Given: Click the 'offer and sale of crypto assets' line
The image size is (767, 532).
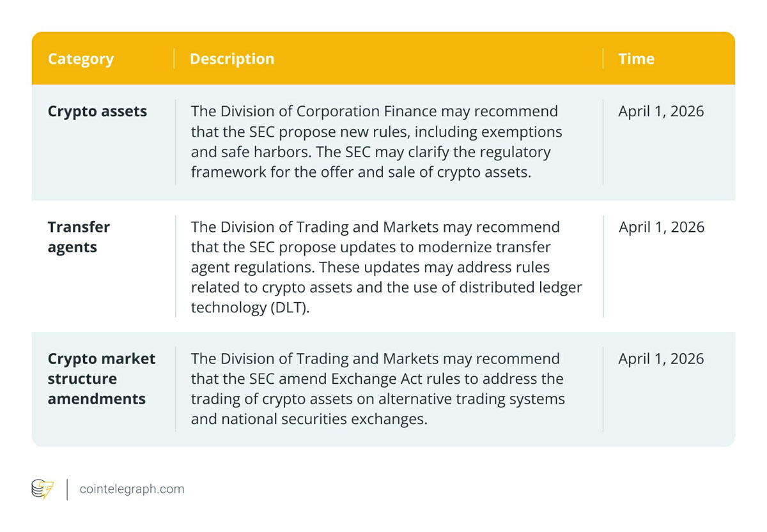Looking at the screenshot, I should pos(361,172).
